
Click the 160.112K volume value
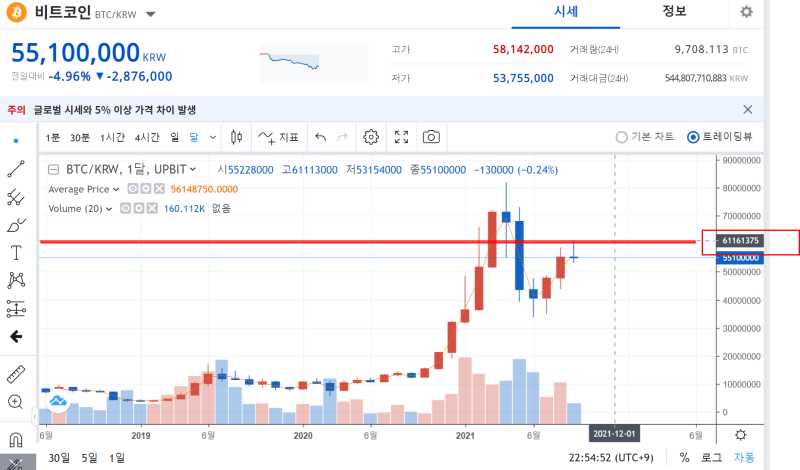184,209
